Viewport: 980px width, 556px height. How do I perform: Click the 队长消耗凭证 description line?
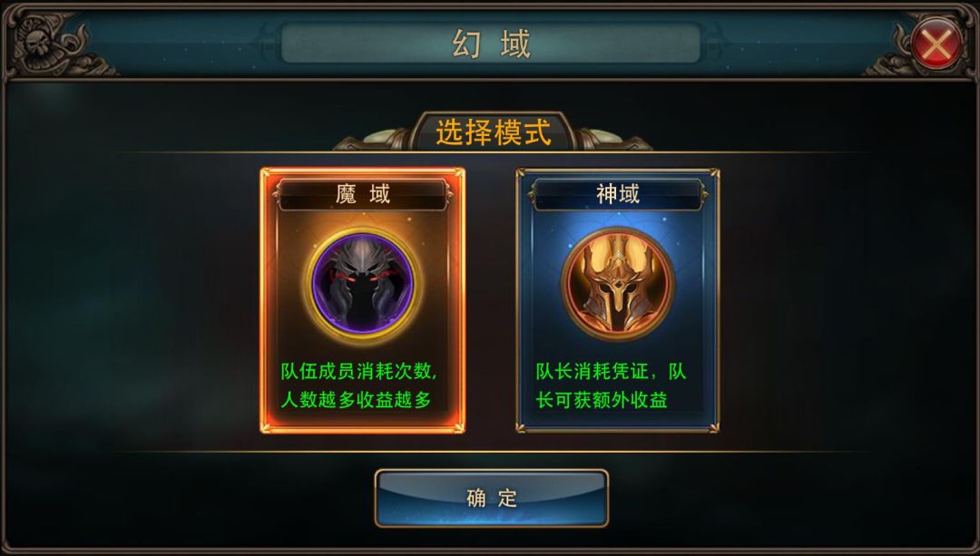[611, 371]
